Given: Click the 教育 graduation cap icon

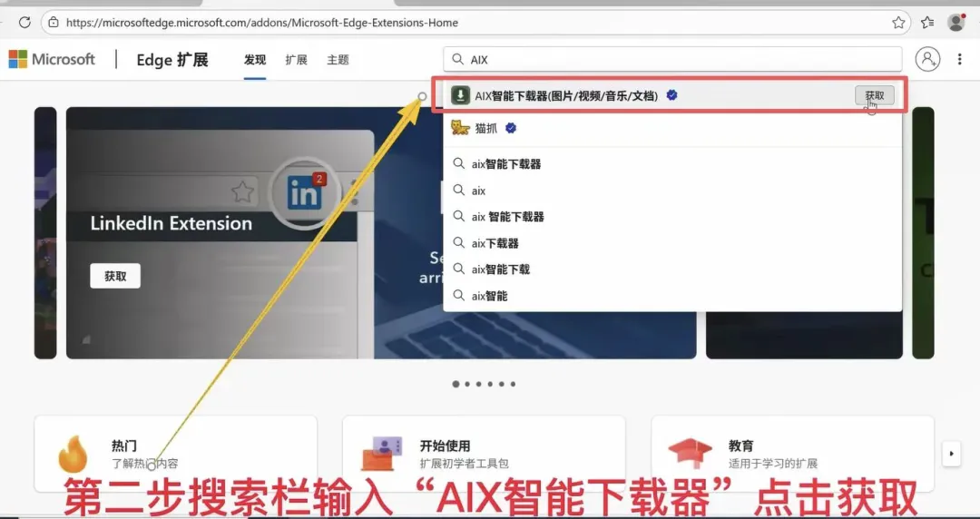Looking at the screenshot, I should 690,454.
